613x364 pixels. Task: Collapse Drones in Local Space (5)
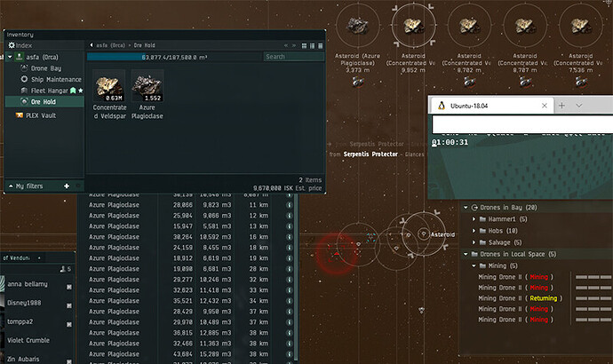click(x=466, y=254)
